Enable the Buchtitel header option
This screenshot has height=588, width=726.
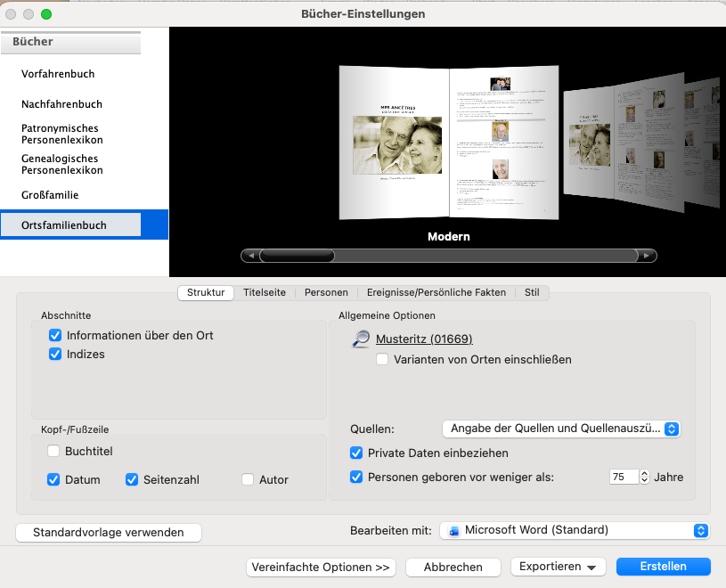(x=53, y=451)
